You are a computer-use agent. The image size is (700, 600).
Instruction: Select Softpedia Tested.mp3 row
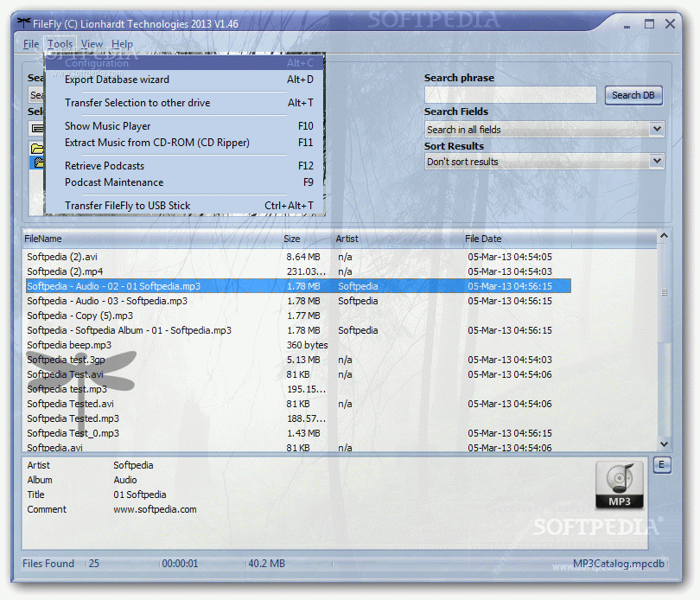pos(298,419)
